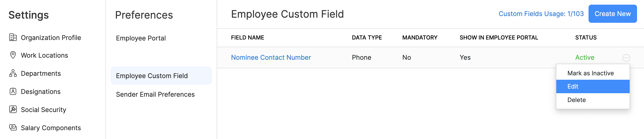This screenshot has width=644, height=139.
Task: Open the Nominee Contact Number field link
Action: tap(271, 57)
